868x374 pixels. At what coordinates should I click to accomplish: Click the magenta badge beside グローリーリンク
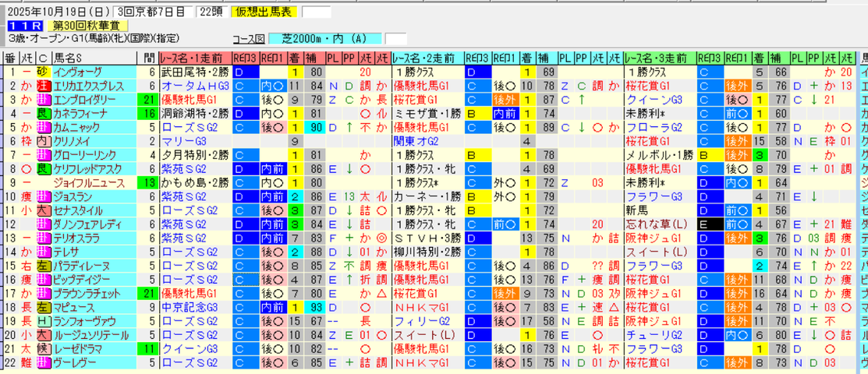[x=43, y=154]
